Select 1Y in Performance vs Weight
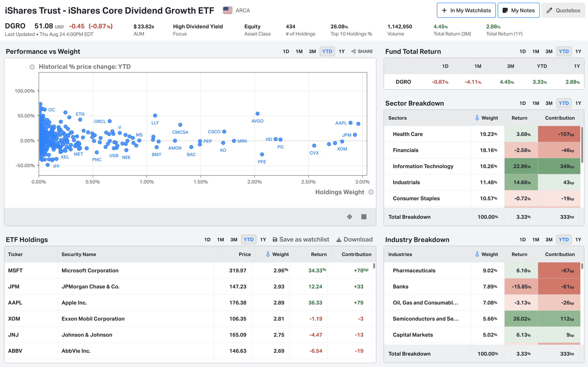This screenshot has width=588, height=367. (342, 52)
